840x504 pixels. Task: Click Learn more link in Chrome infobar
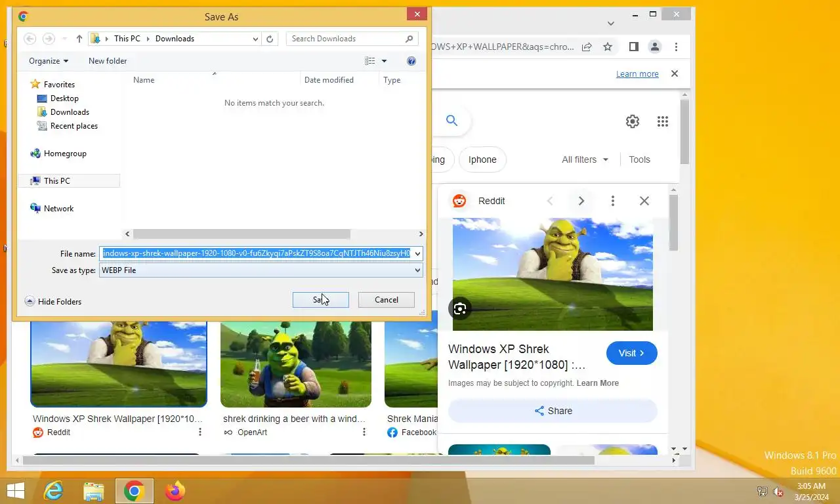point(637,74)
